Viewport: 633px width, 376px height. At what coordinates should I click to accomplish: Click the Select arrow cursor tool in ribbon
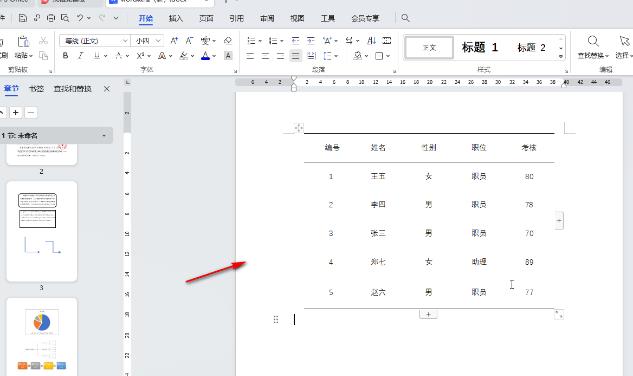(625, 41)
